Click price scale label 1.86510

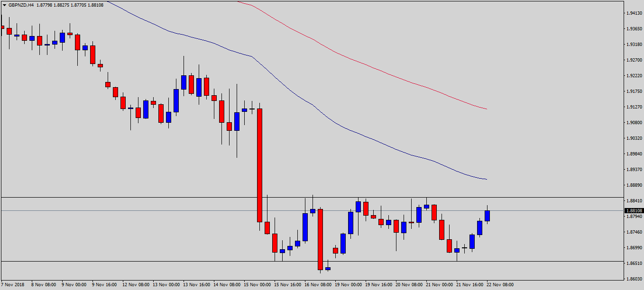pyautogui.click(x=634, y=263)
